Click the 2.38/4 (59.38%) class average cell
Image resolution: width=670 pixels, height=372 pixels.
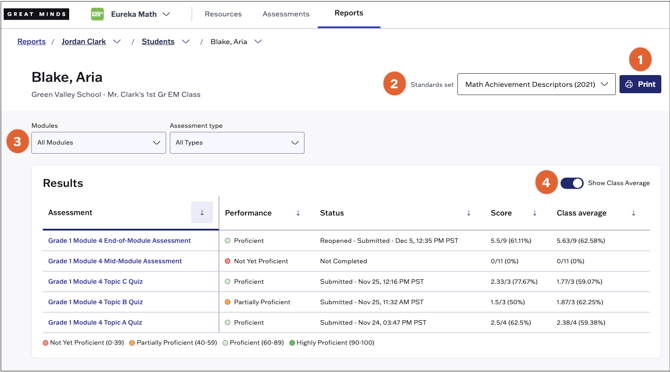(x=581, y=322)
